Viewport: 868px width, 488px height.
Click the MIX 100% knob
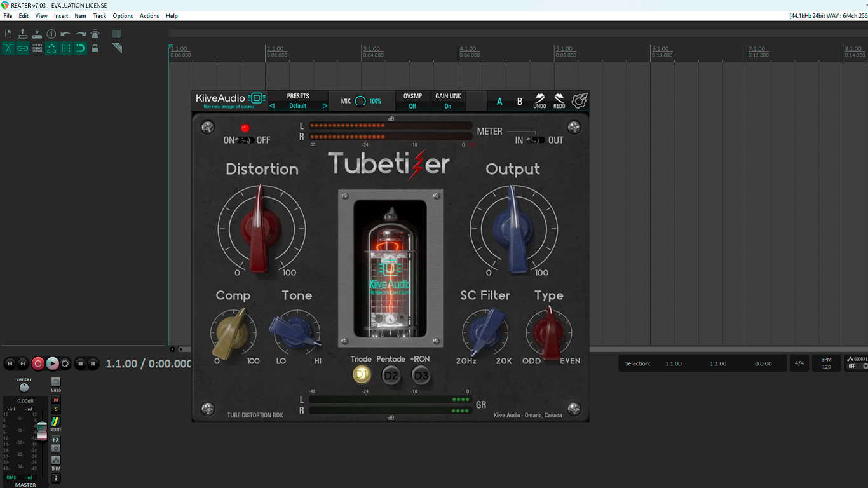[360, 101]
